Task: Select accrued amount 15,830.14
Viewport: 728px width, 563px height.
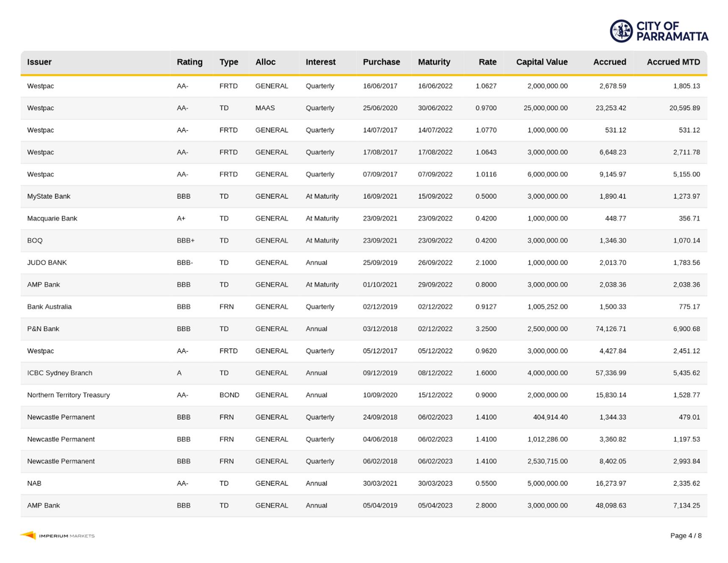Action: pos(611,395)
